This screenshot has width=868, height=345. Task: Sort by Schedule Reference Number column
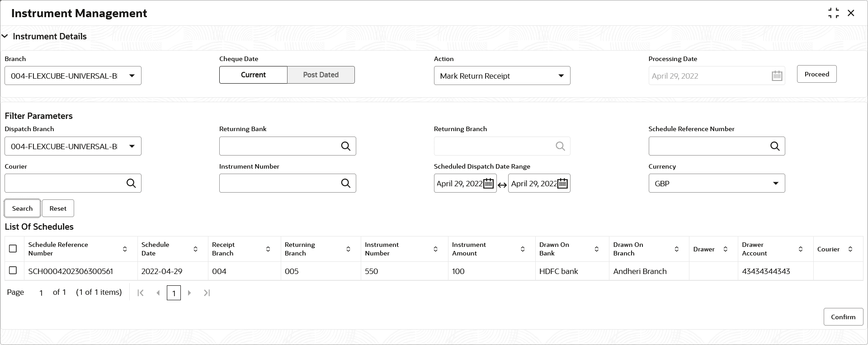[x=125, y=249]
